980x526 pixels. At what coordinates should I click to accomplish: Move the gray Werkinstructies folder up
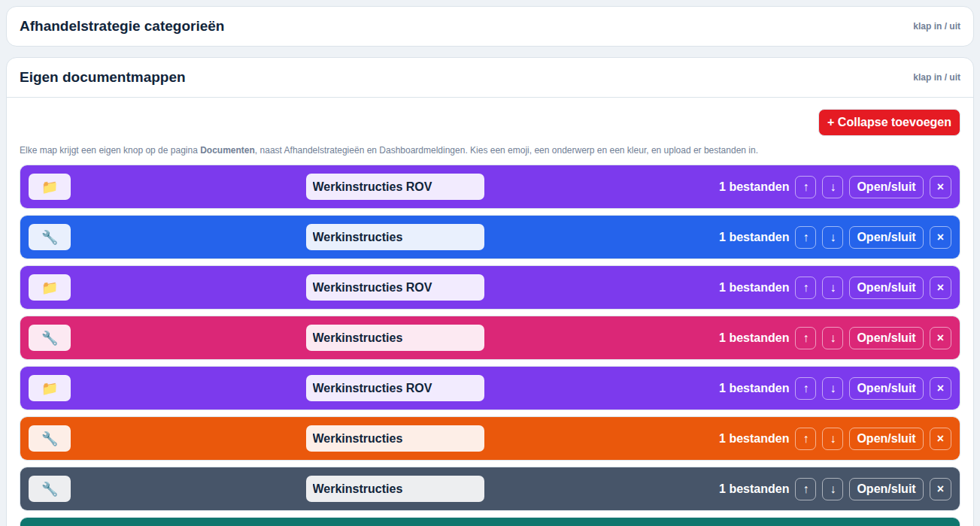point(806,489)
